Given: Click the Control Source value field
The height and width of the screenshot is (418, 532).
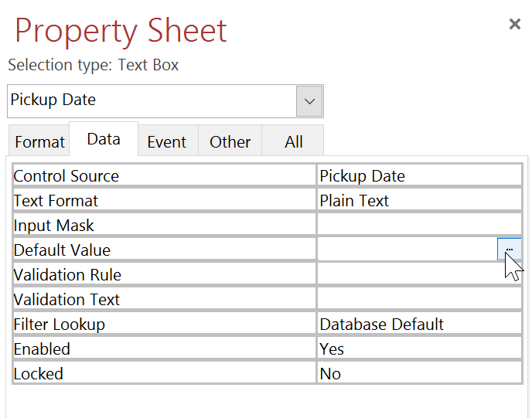Looking at the screenshot, I should [419, 175].
